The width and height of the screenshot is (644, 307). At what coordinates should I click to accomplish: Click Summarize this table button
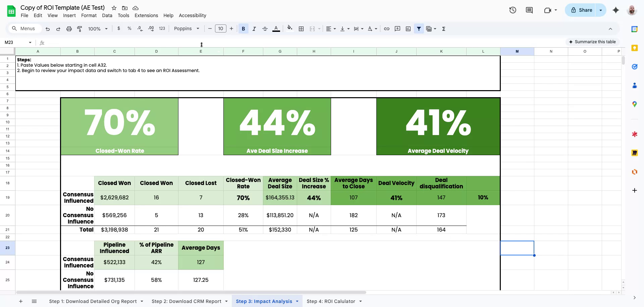click(592, 42)
